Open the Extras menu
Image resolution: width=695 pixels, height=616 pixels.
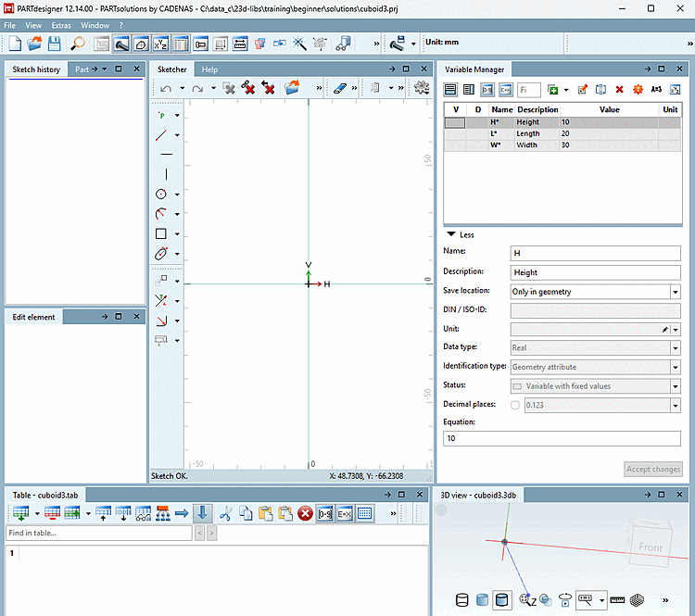point(61,25)
